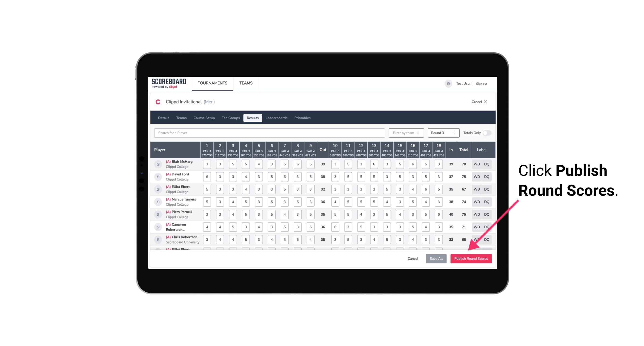Click the DQ icon for Marcus Turners
Viewport: 644px width, 346px height.
pos(487,202)
